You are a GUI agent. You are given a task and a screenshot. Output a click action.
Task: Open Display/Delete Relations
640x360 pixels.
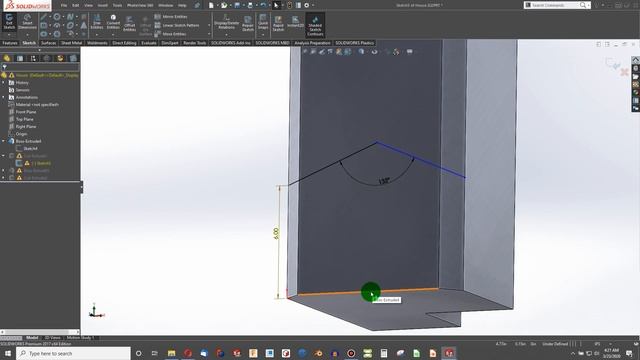(227, 22)
